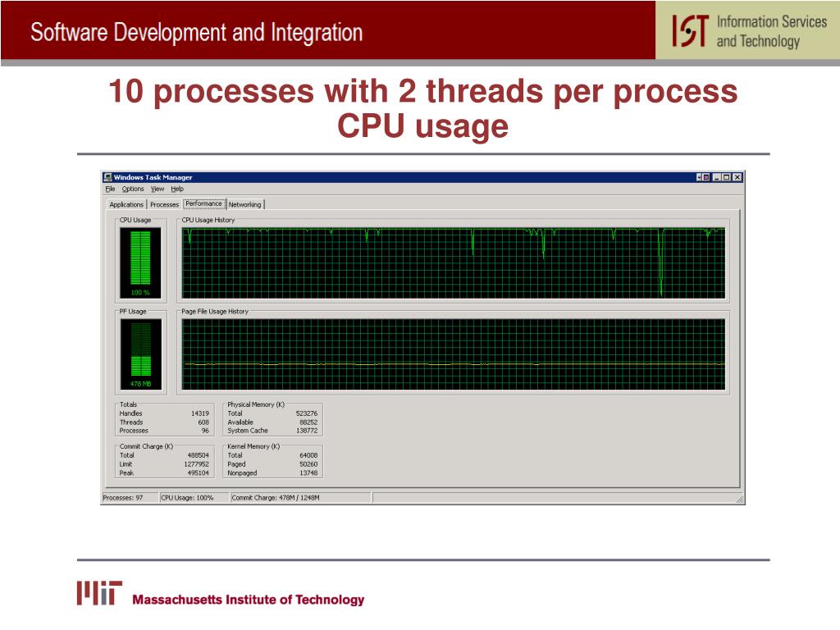Minimize the Task Manager window
Screen dimensions: 840x630
point(717,177)
